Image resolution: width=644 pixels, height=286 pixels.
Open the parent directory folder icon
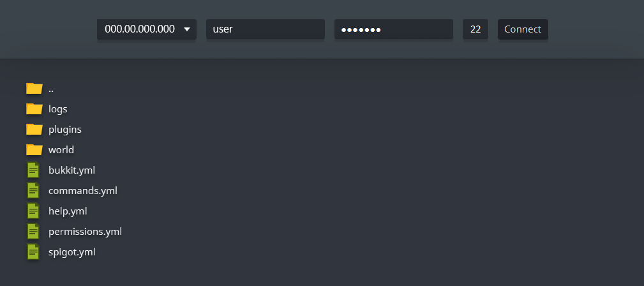34,88
